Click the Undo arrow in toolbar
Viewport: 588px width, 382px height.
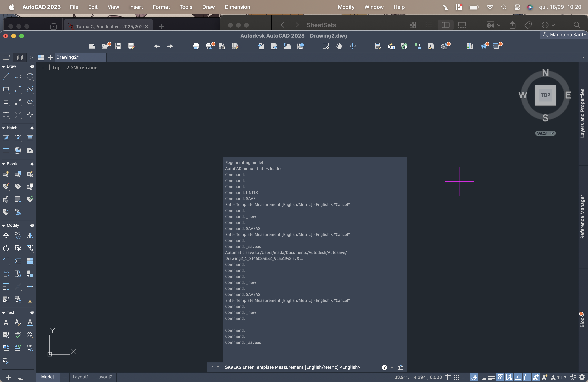tap(157, 46)
